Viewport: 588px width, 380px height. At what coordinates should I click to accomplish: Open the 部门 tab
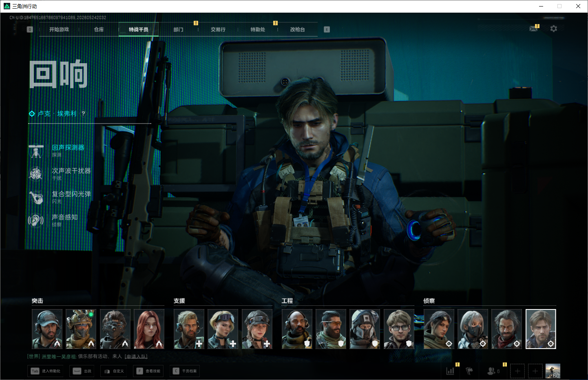pos(178,29)
